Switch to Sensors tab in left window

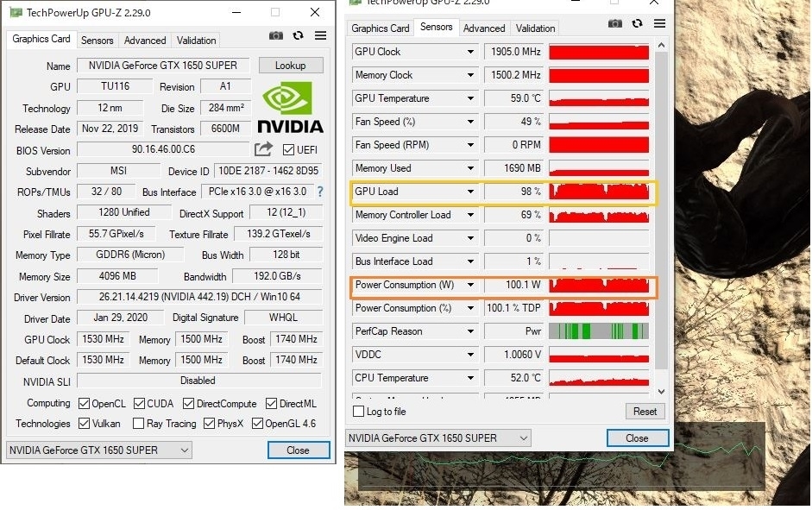(97, 41)
